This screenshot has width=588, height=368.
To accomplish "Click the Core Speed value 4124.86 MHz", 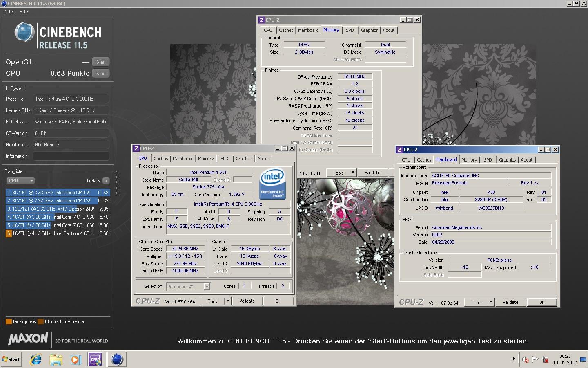I will (x=185, y=249).
